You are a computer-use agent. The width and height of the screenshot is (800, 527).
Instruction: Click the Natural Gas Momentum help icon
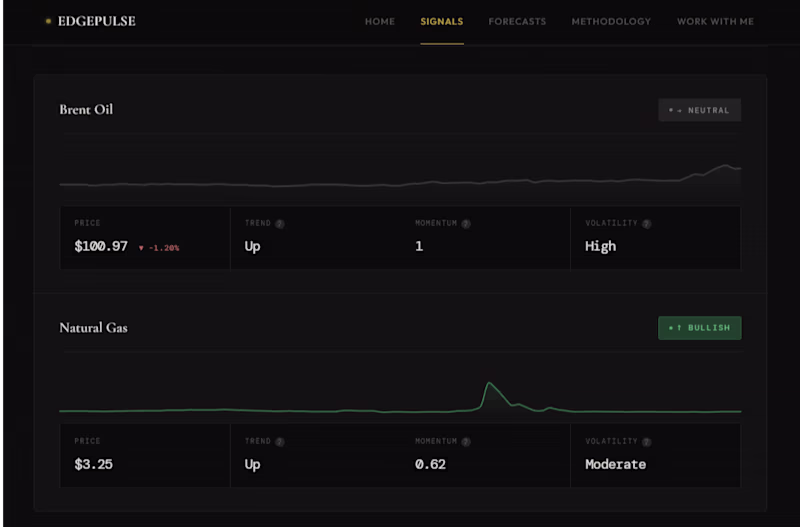click(467, 441)
